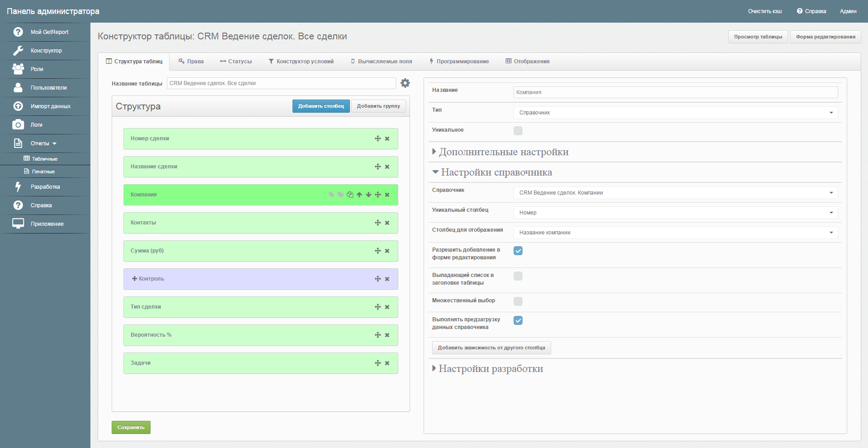The width and height of the screenshot is (868, 448).
Task: Click the Админ user link
Action: pyautogui.click(x=848, y=11)
